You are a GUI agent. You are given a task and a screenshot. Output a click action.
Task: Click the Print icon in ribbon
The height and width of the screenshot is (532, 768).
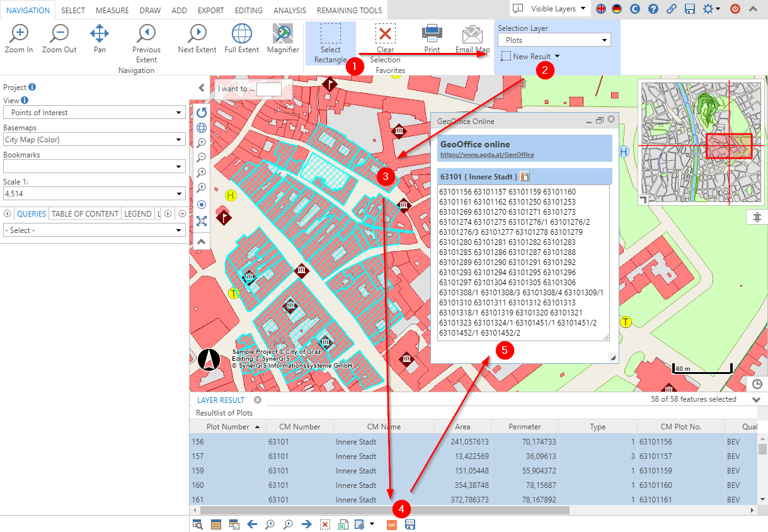(432, 38)
